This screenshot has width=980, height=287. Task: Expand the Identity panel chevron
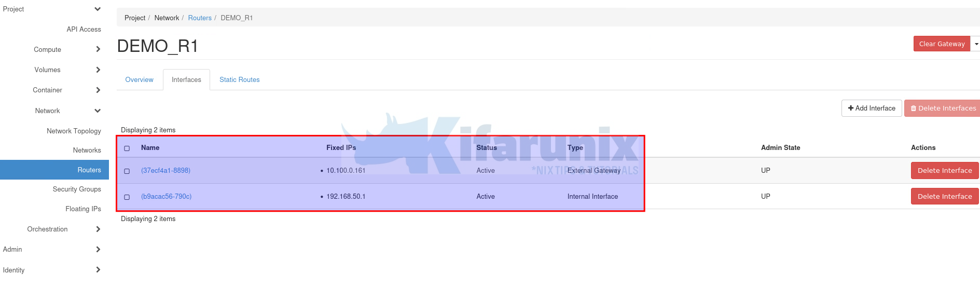(98, 270)
